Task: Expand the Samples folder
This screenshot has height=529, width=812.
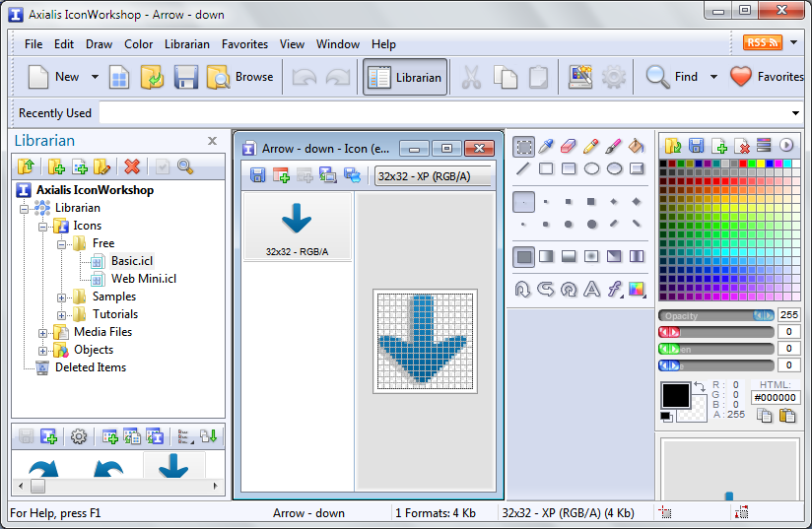Action: [62, 298]
